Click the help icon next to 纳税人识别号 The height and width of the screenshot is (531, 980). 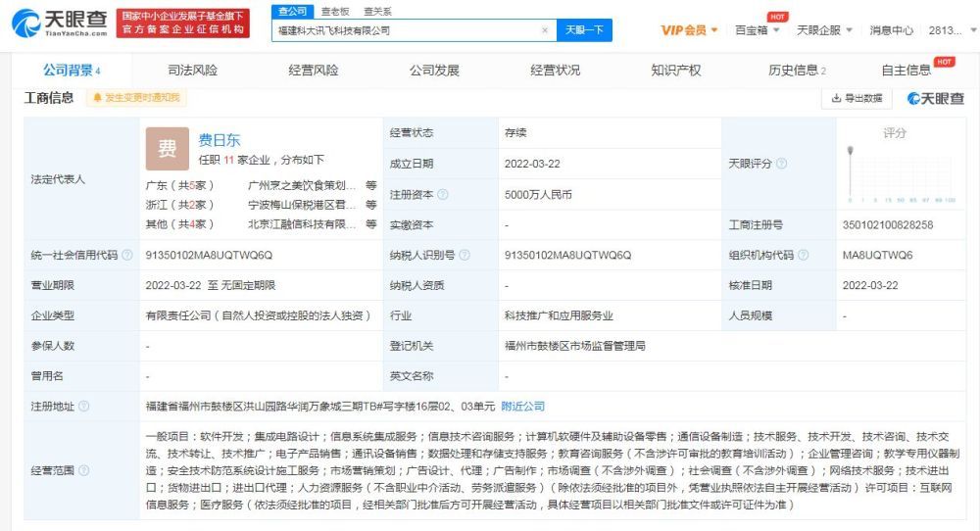465,255
